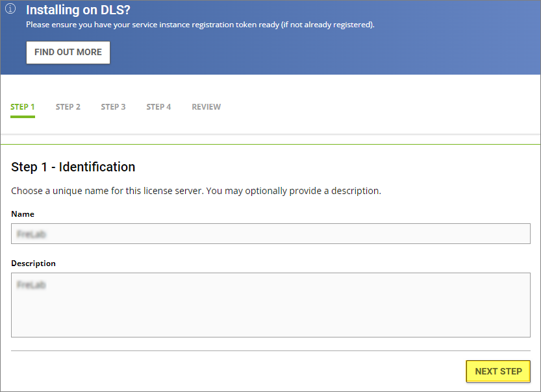Click the Description field label
This screenshot has width=541, height=392.
pos(34,263)
